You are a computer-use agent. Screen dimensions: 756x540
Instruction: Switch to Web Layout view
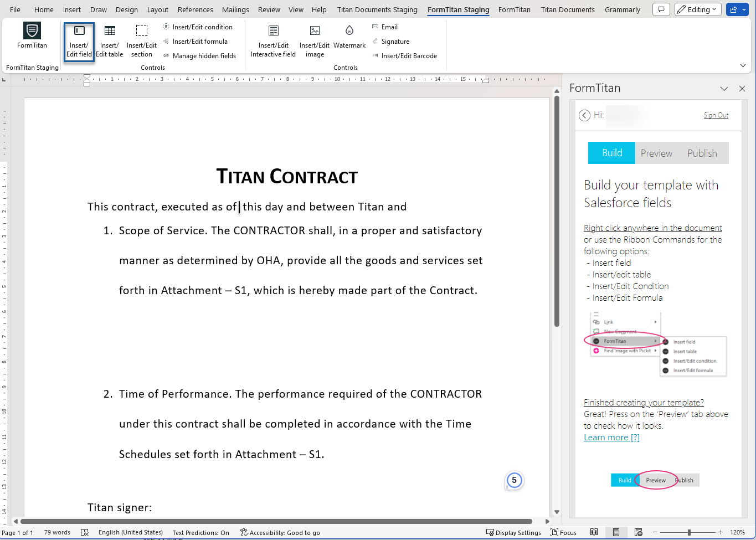click(638, 533)
